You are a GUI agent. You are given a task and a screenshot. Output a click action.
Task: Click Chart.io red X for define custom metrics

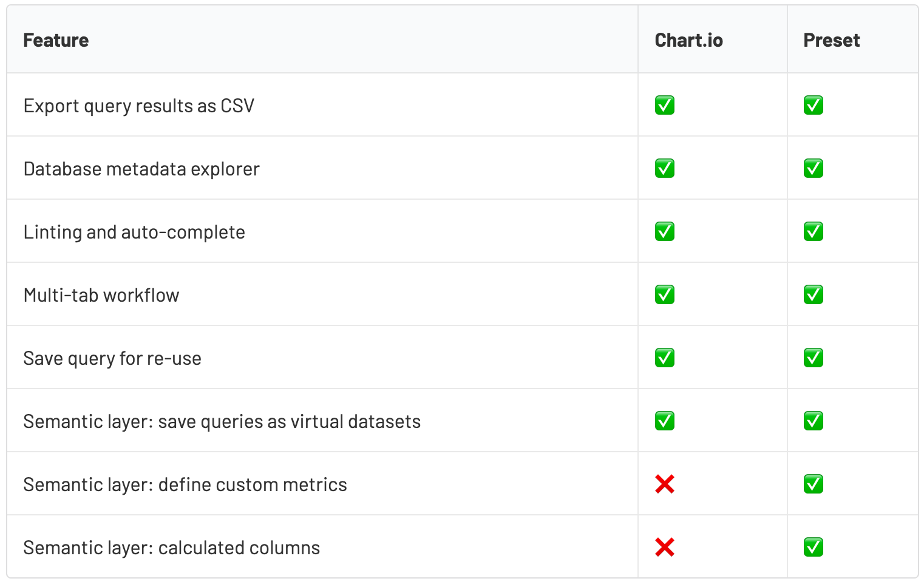(x=665, y=484)
